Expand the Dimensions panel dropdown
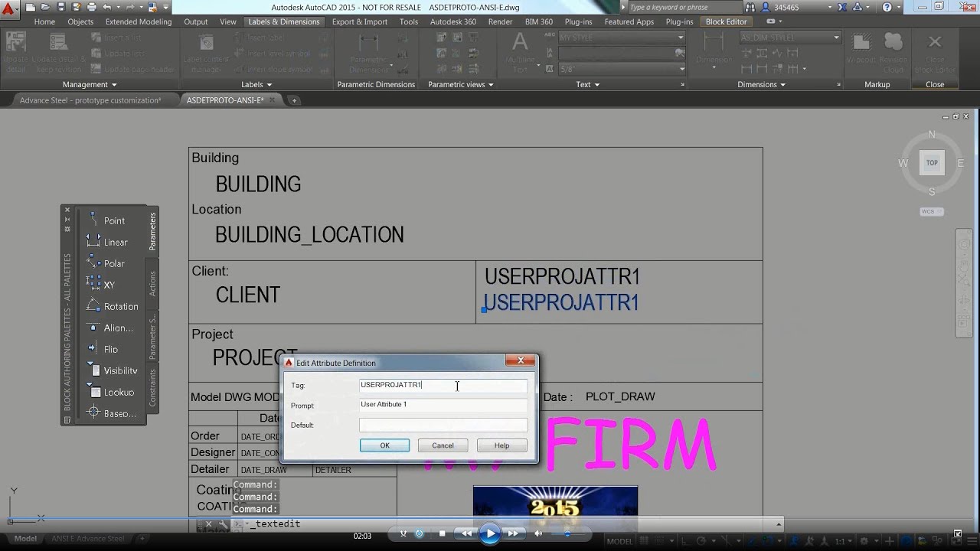 (762, 84)
